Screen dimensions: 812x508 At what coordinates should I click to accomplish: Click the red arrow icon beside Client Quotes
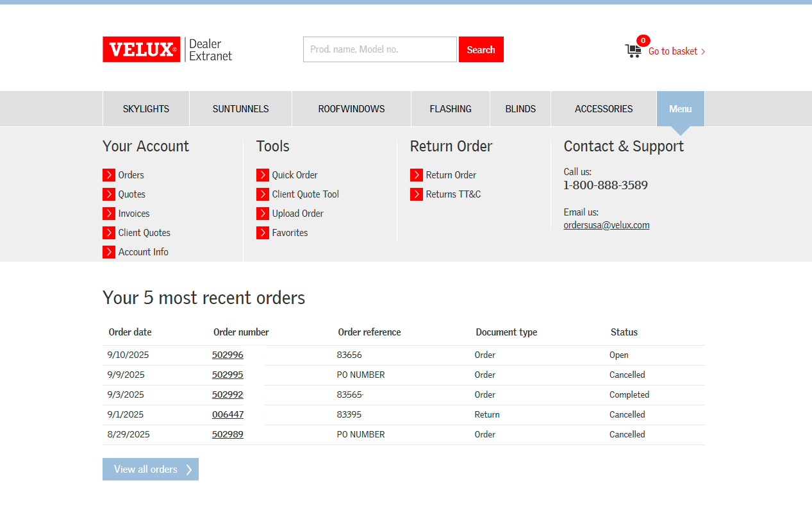point(109,233)
